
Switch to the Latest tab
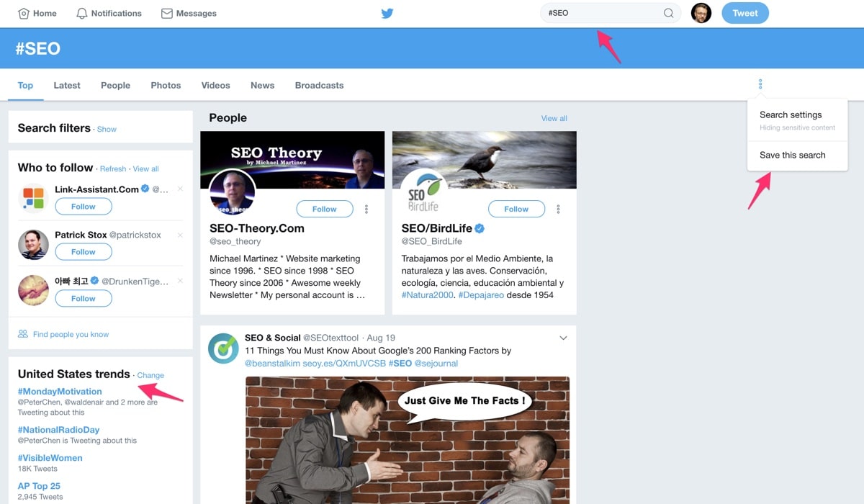(67, 85)
